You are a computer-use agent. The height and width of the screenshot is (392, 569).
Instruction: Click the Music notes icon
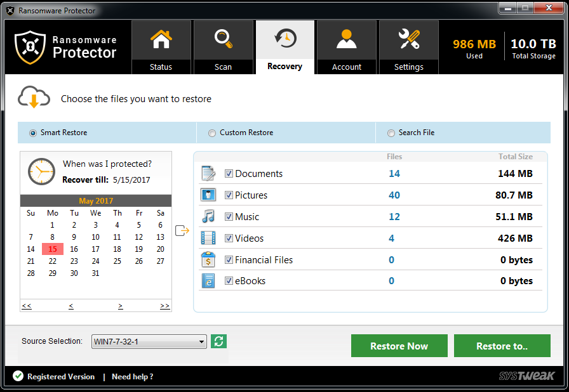tap(208, 216)
